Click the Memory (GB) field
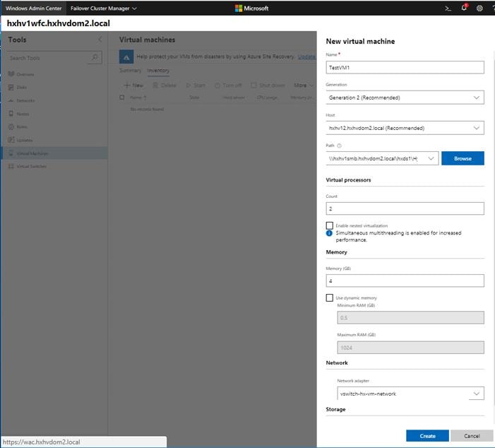Image resolution: width=495 pixels, height=448 pixels. (x=405, y=281)
